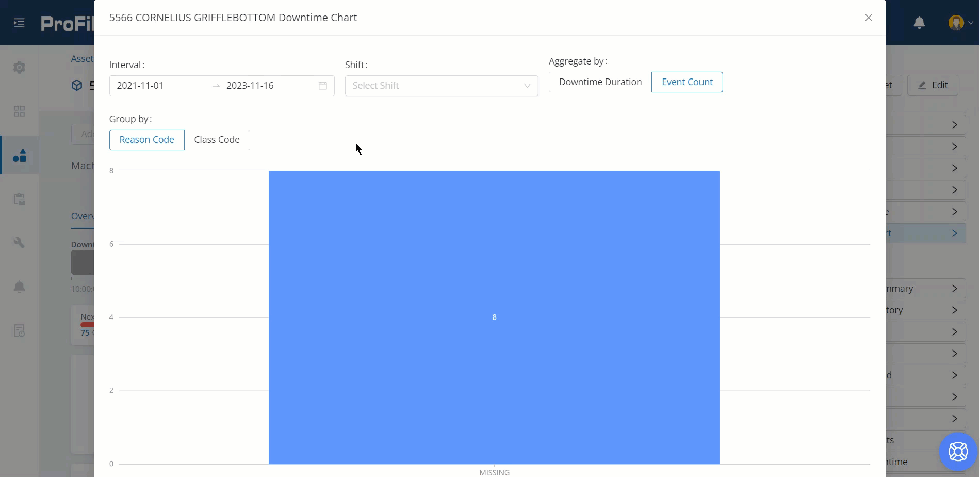Open the user account dropdown
The width and height of the screenshot is (980, 477).
coord(959,22)
